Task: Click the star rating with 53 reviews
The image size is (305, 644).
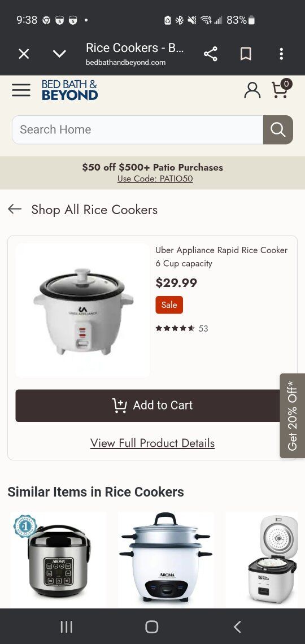Action: pos(182,329)
